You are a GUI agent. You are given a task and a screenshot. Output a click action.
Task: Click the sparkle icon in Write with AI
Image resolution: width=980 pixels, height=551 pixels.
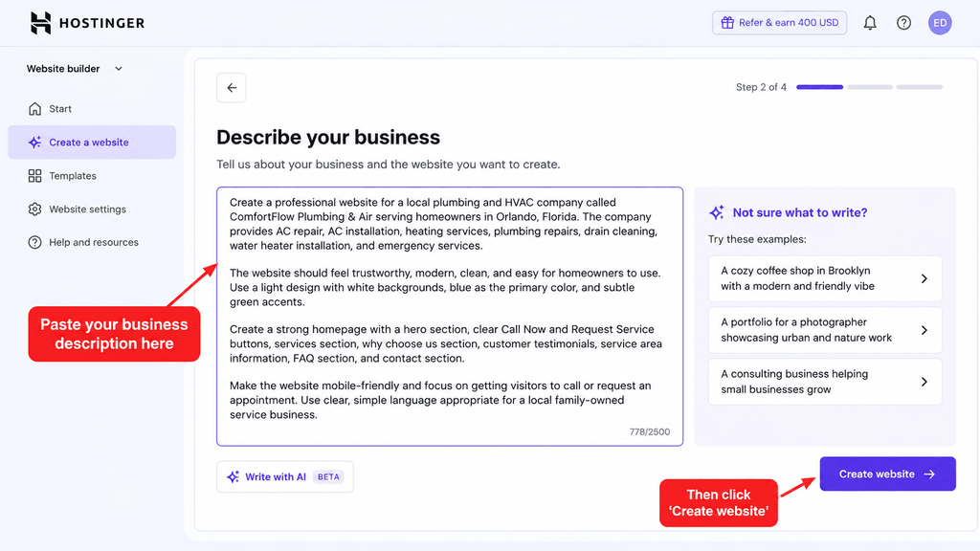coord(234,476)
